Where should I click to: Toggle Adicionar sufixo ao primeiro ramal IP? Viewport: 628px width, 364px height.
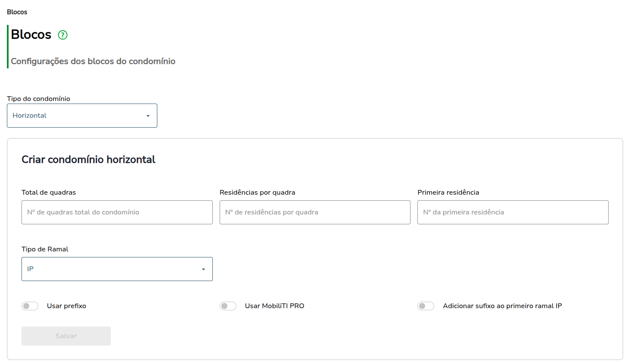pos(426,306)
